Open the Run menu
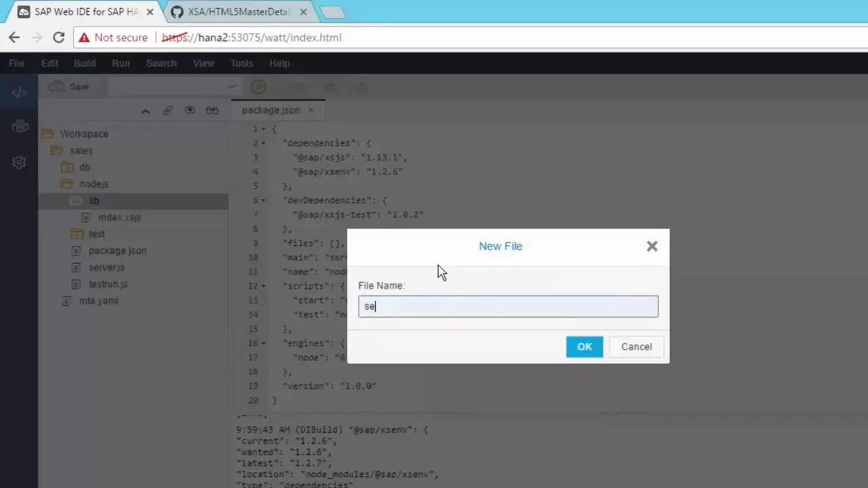Viewport: 868px width, 488px height. [121, 63]
